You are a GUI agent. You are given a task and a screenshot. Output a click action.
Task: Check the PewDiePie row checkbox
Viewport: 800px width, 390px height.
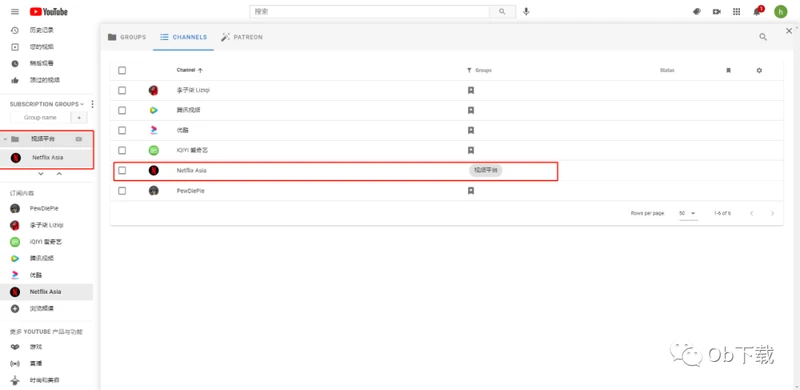pyautogui.click(x=122, y=190)
